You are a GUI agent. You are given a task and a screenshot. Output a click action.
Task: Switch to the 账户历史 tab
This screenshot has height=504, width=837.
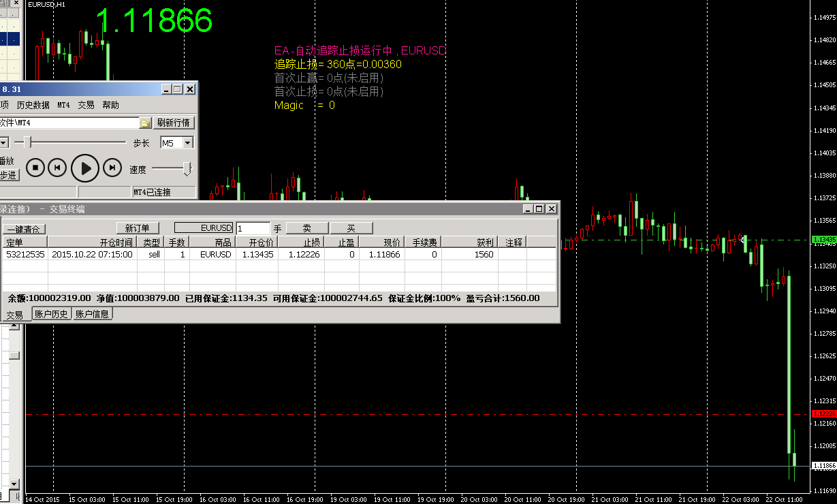click(52, 314)
